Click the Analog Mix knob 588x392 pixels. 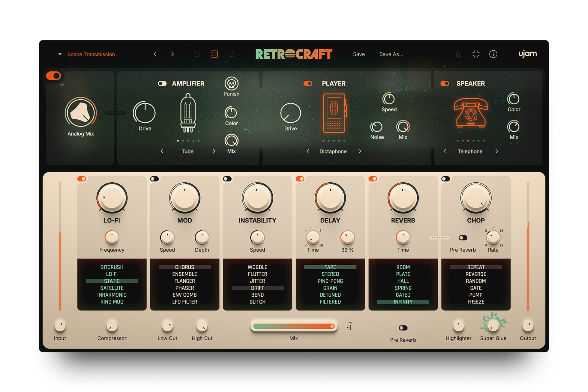(x=81, y=113)
